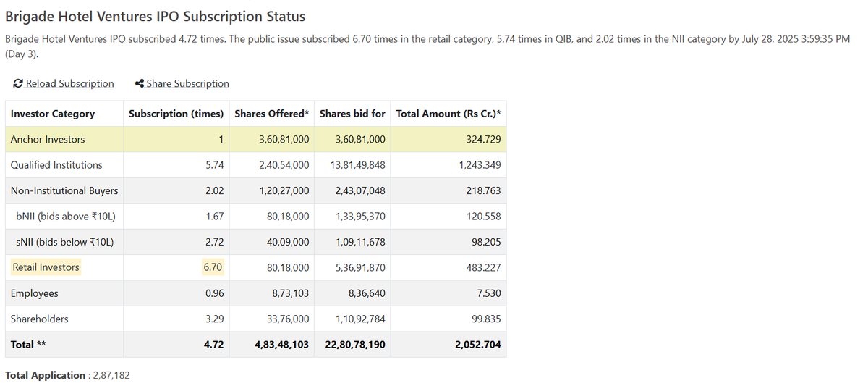
Task: Select Retail shares bid 5,36,91,870
Action: click(360, 267)
